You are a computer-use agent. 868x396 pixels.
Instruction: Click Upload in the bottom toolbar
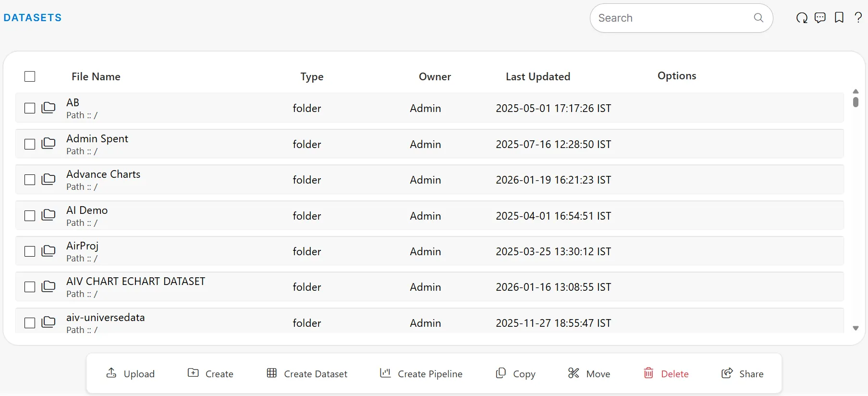(x=131, y=373)
